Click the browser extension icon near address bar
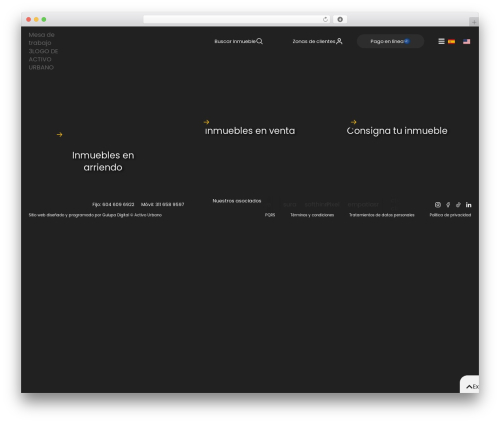Image resolution: width=500 pixels, height=423 pixels. 340,20
